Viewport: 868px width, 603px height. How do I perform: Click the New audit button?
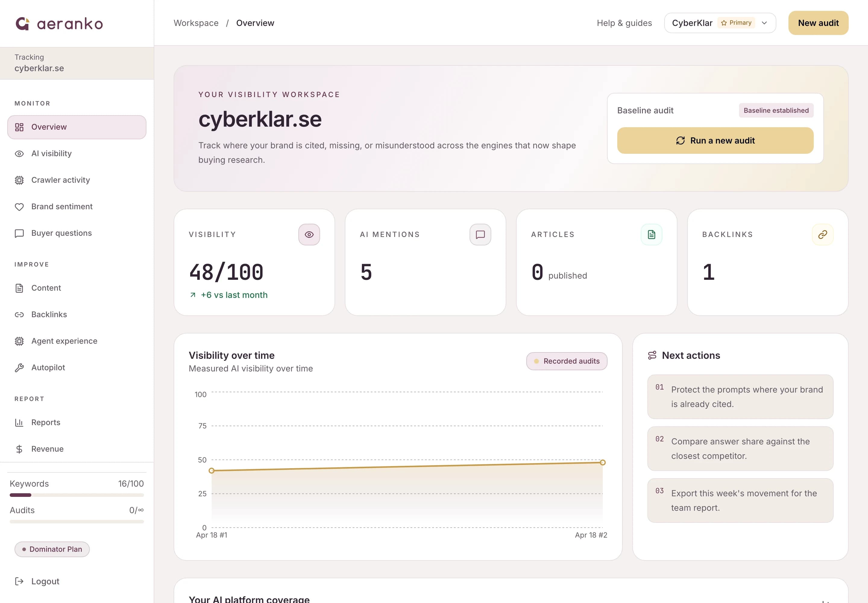[818, 23]
